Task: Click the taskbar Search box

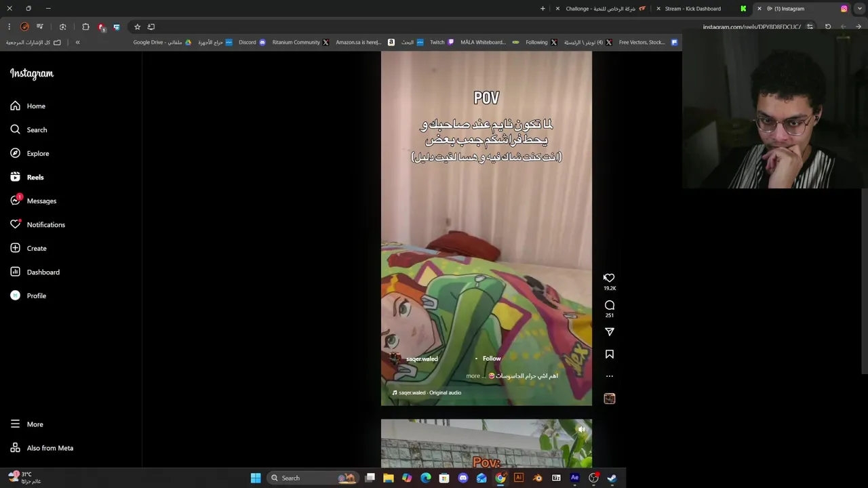Action: tap(313, 478)
